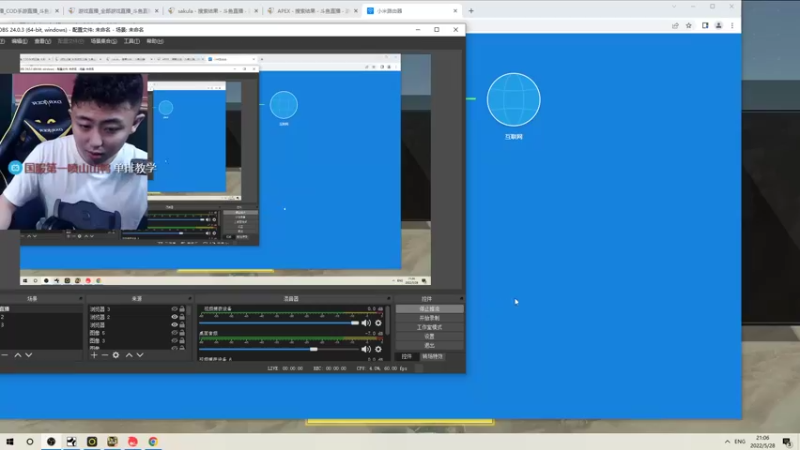Undock the Controls panel via corner icon
Image resolution: width=800 pixels, height=450 pixels.
tap(461, 299)
